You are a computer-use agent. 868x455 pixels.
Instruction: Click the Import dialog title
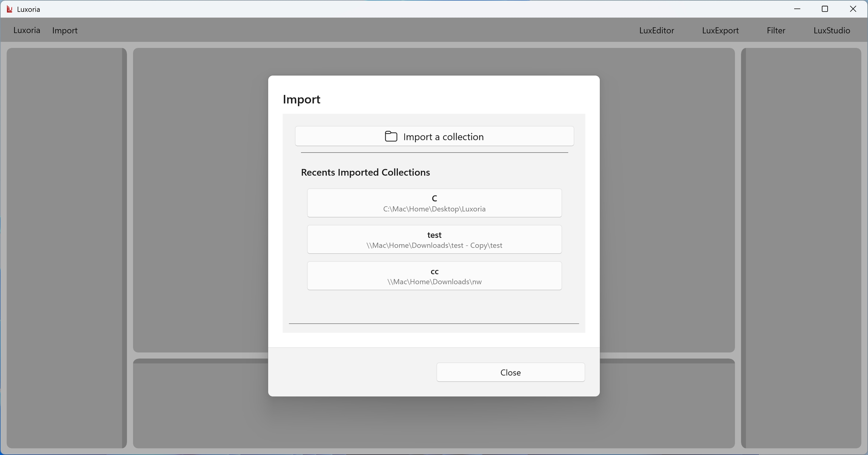pyautogui.click(x=301, y=99)
